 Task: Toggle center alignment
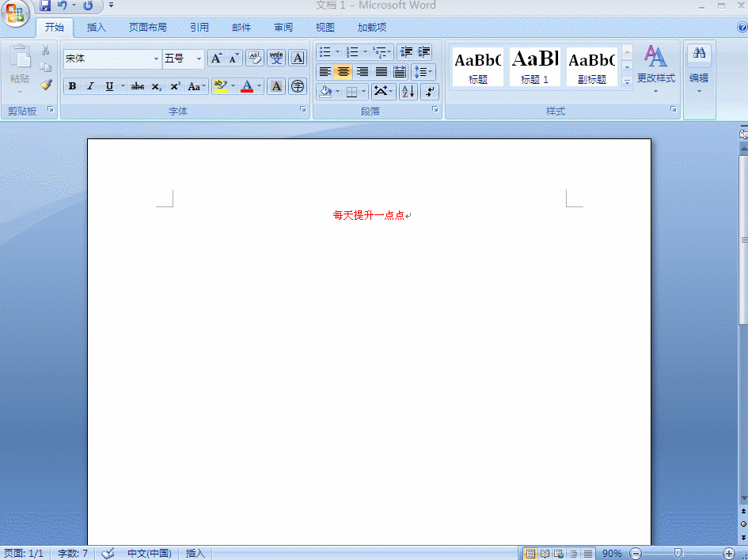tap(343, 72)
